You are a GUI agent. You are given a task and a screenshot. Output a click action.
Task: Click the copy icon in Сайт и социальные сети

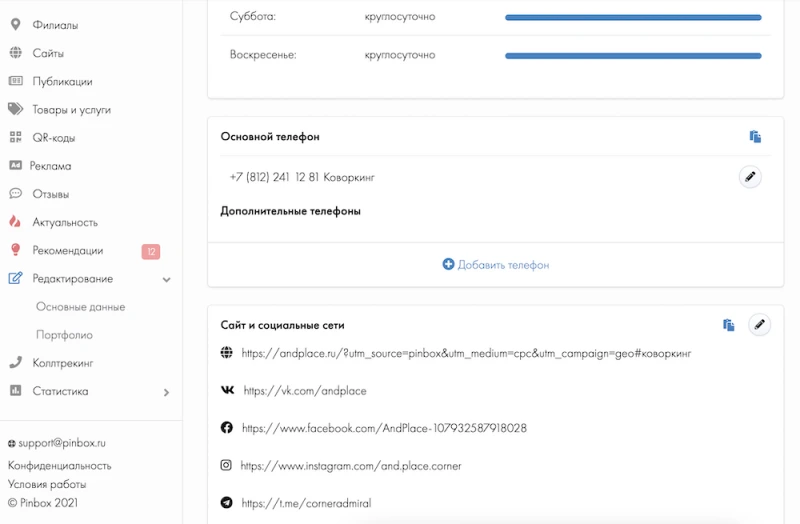pyautogui.click(x=729, y=325)
